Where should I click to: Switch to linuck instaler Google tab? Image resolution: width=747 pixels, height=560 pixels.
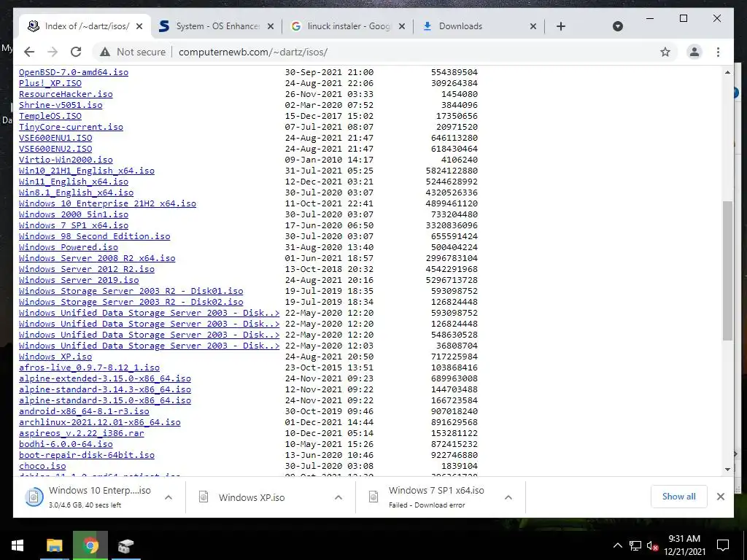click(348, 26)
